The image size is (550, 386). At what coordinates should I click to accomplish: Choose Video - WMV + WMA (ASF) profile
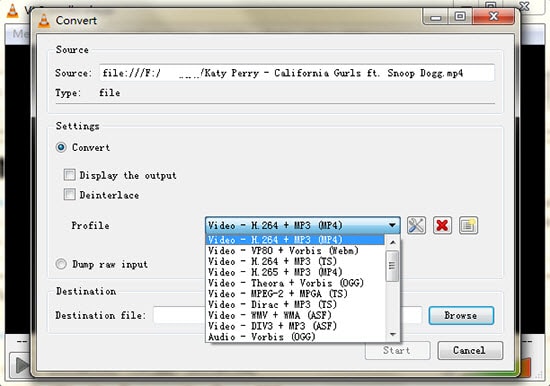point(295,315)
